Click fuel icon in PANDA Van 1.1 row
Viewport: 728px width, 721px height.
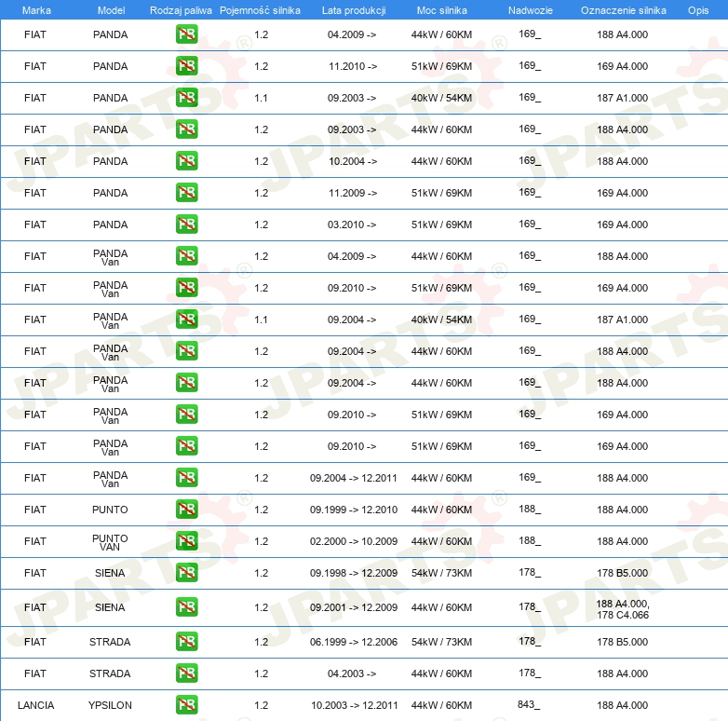click(186, 320)
